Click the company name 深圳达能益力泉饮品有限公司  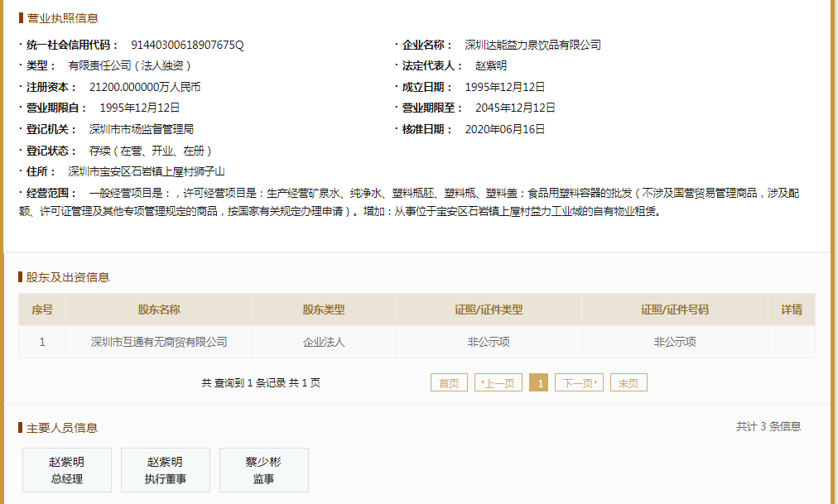[x=532, y=45]
